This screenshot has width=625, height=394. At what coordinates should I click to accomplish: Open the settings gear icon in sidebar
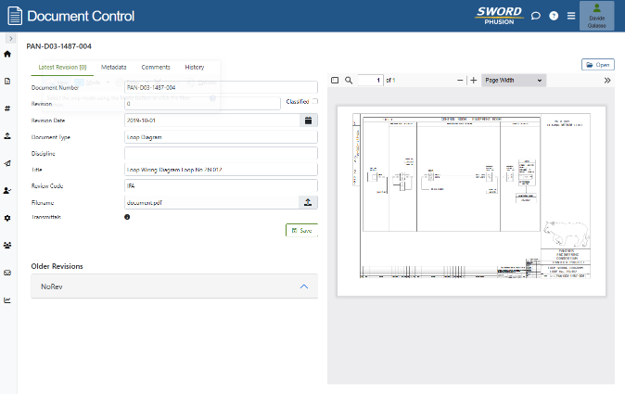click(x=7, y=218)
